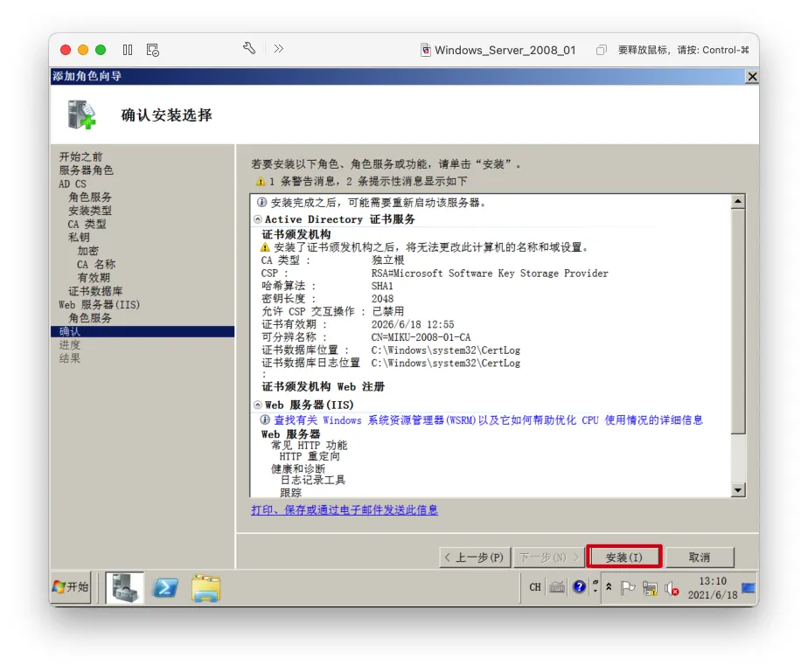Click the 证书颁发机构 Web 注册 entry

(x=323, y=387)
